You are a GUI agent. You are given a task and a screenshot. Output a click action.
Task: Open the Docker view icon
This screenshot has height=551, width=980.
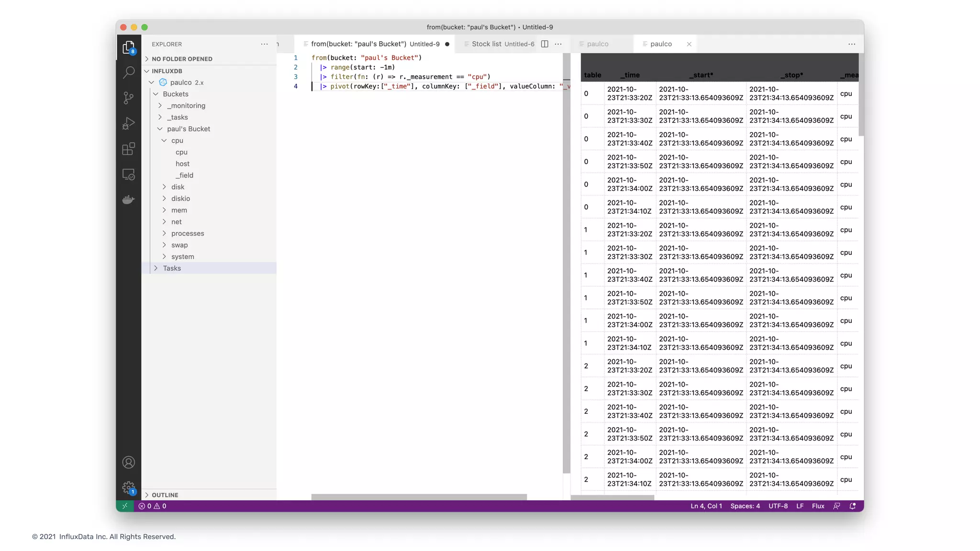pyautogui.click(x=128, y=199)
